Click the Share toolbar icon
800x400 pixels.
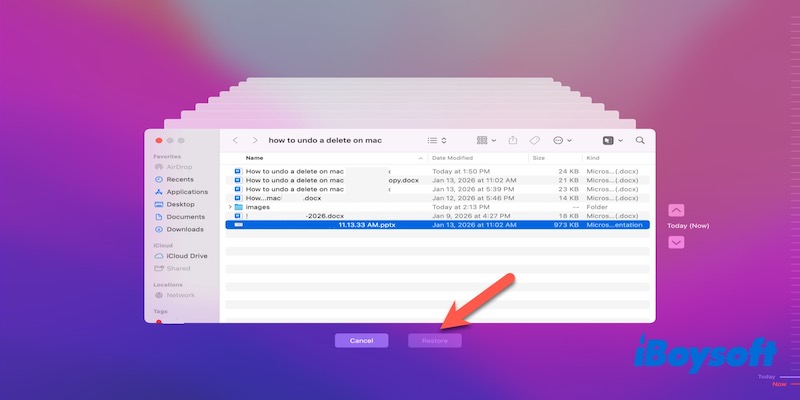(513, 140)
